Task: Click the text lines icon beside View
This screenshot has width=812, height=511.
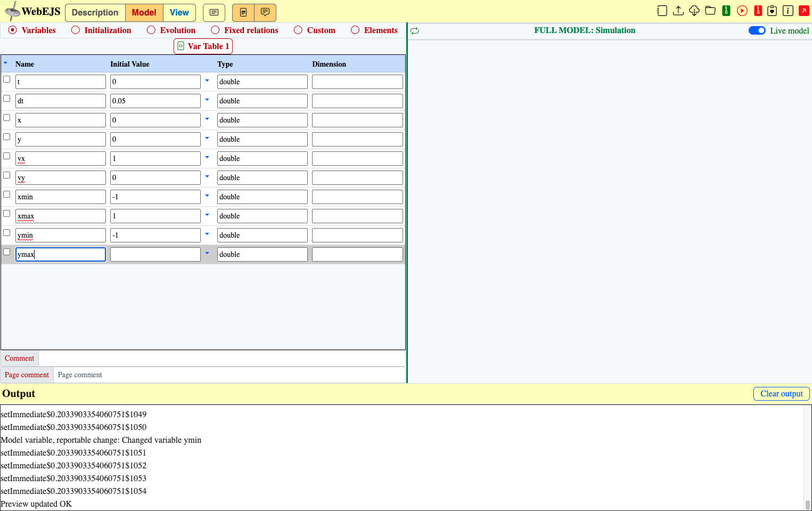Action: (214, 12)
